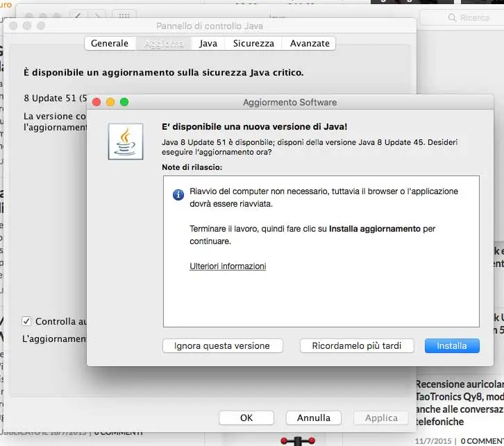Click Annulla in Java control panel

(314, 418)
